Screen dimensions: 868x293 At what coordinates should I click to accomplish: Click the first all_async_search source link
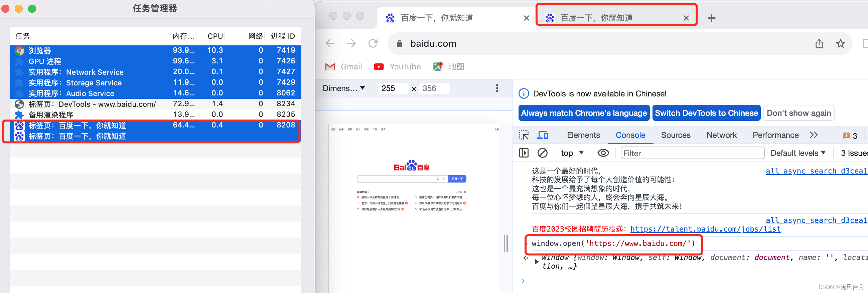click(x=816, y=171)
